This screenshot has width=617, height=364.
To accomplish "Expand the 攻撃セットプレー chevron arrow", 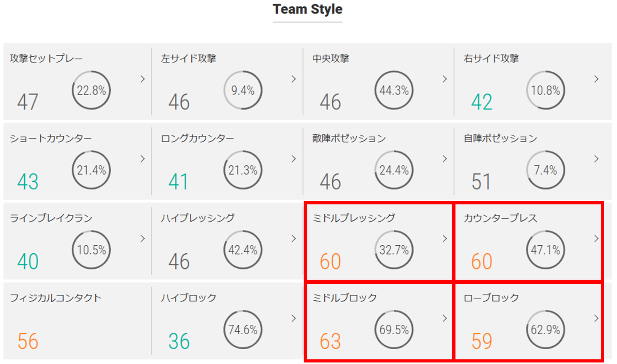I will [x=143, y=79].
